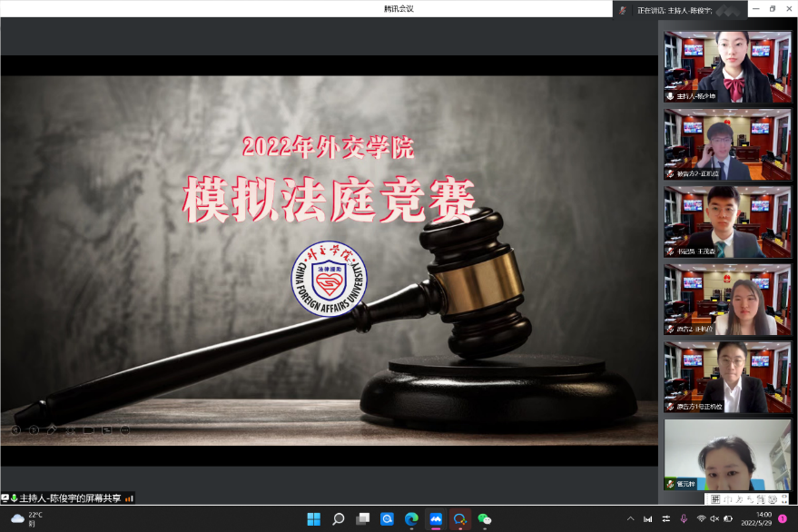This screenshot has width=798, height=532.
Task: Select the pen annotation tool on the slide
Action: pos(52,429)
